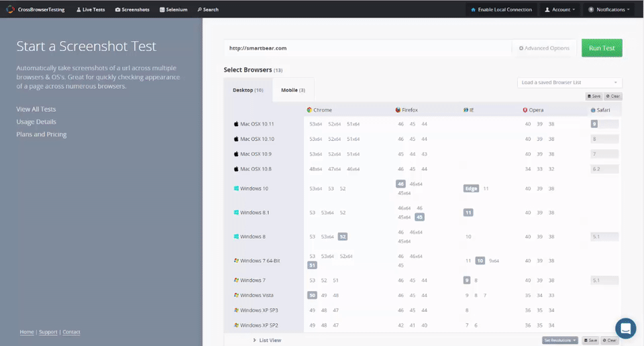
Task: Deselect Edge on Windows 10
Action: 471,188
